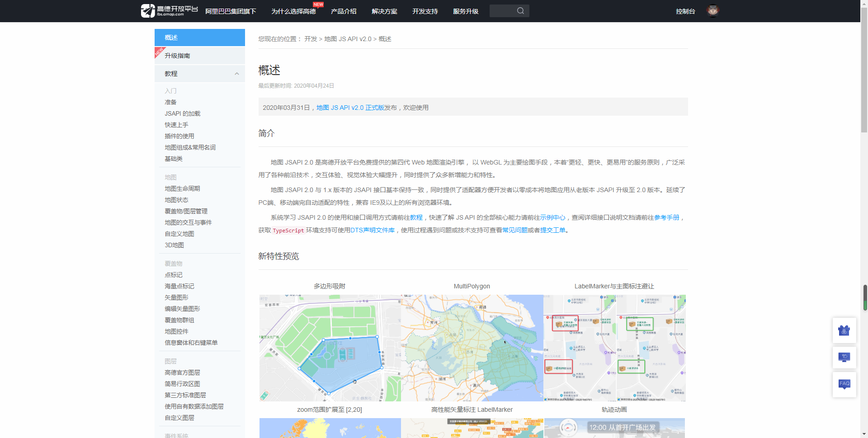Select 概述 in the sidebar
Screen dimensions: 868x438
pos(171,38)
